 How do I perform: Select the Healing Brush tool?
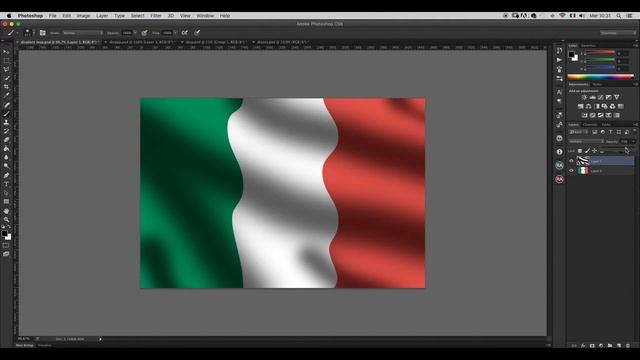click(6, 105)
